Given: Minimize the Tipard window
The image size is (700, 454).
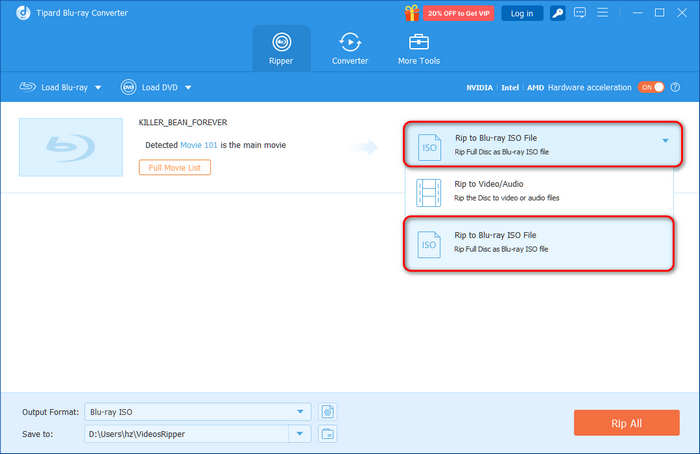Looking at the screenshot, I should coord(638,12).
